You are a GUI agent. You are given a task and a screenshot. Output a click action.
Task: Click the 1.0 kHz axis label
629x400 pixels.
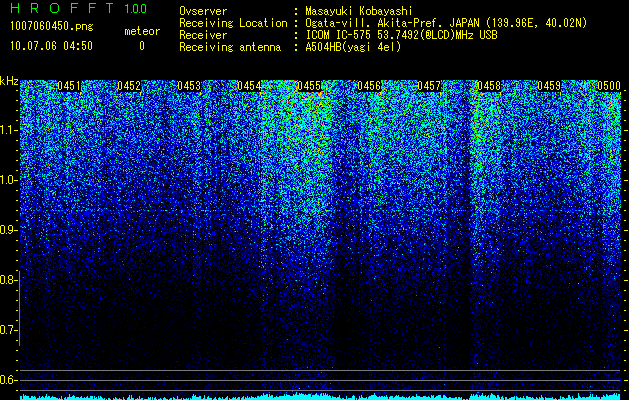7,180
